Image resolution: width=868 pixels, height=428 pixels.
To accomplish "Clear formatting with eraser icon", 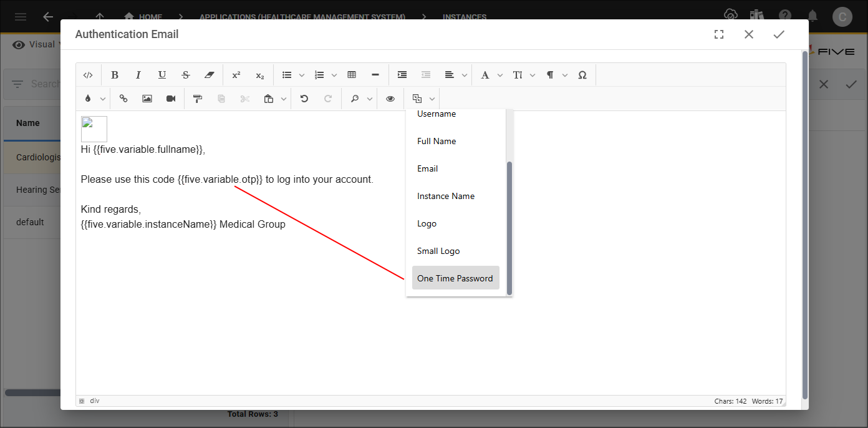I will tap(210, 75).
